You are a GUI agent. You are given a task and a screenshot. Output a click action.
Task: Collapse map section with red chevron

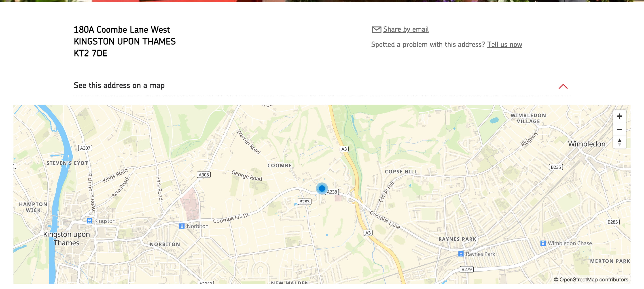[x=563, y=86]
